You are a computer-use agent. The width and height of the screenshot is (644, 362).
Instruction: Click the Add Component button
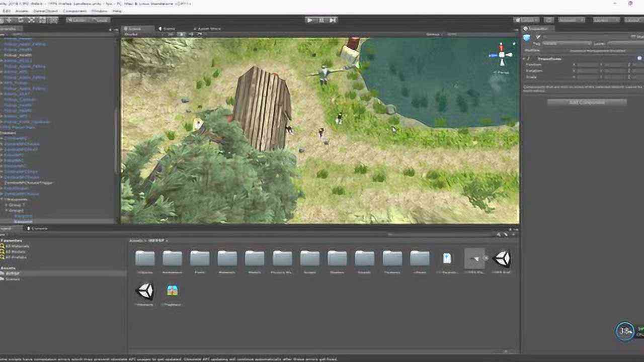pos(587,102)
